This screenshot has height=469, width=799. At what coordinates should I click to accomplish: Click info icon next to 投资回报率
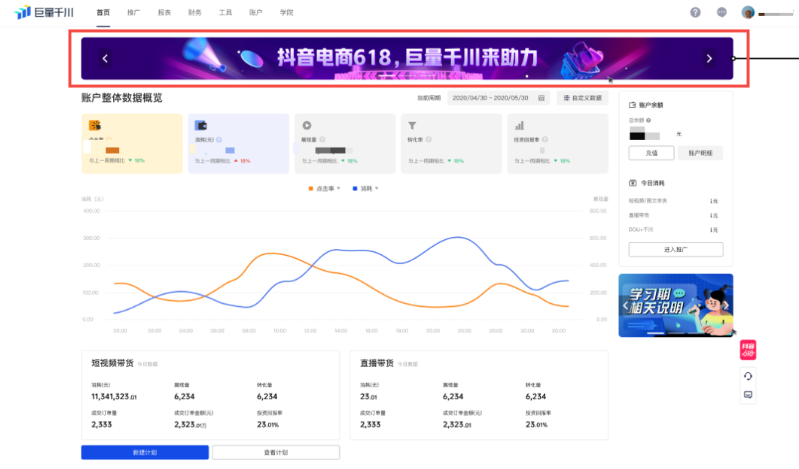[545, 140]
